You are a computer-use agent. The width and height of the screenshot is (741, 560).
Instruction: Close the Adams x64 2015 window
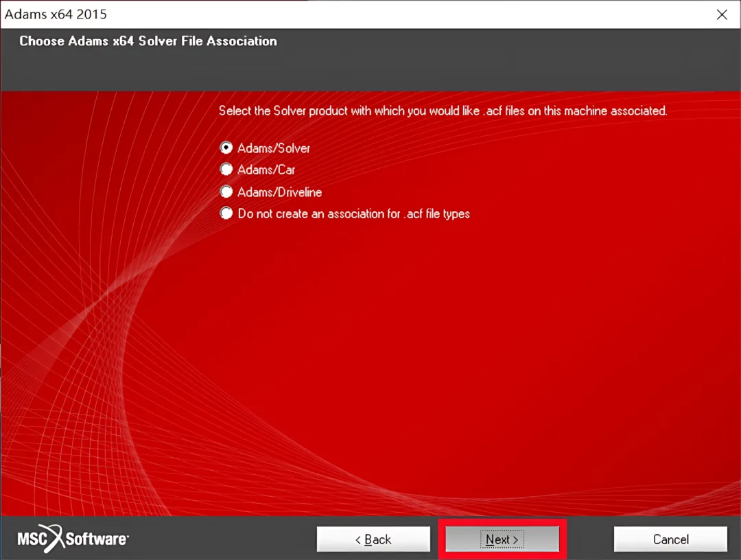(722, 14)
